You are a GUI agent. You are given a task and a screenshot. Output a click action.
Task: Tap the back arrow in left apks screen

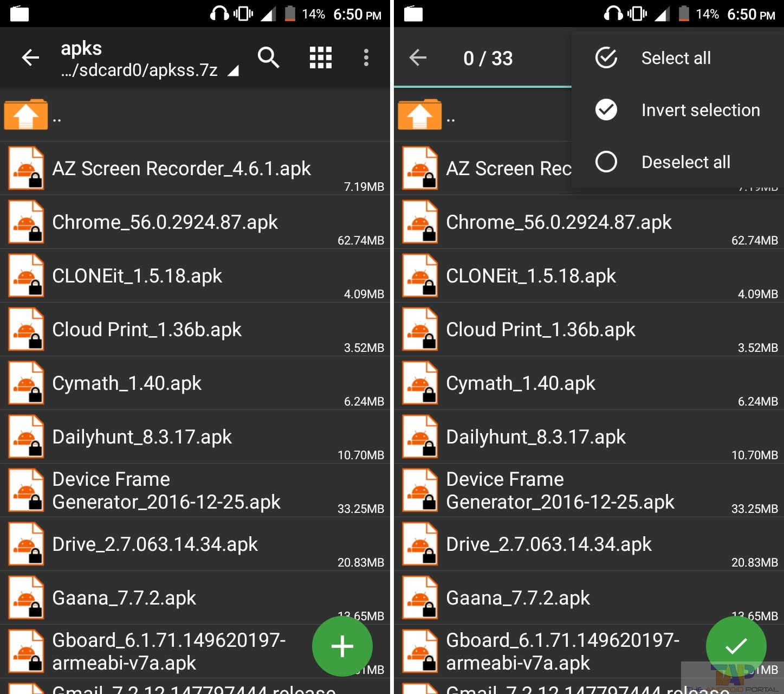[x=30, y=57]
